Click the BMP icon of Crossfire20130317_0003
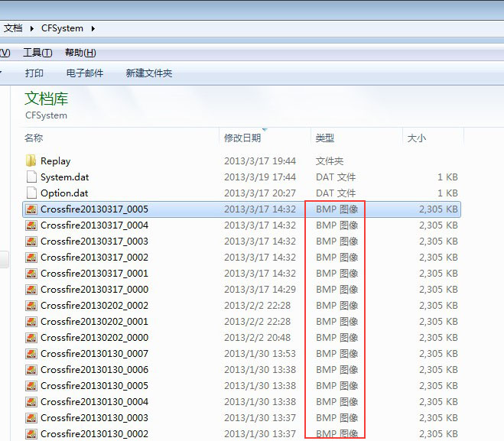This screenshot has height=441, width=504. click(x=31, y=242)
